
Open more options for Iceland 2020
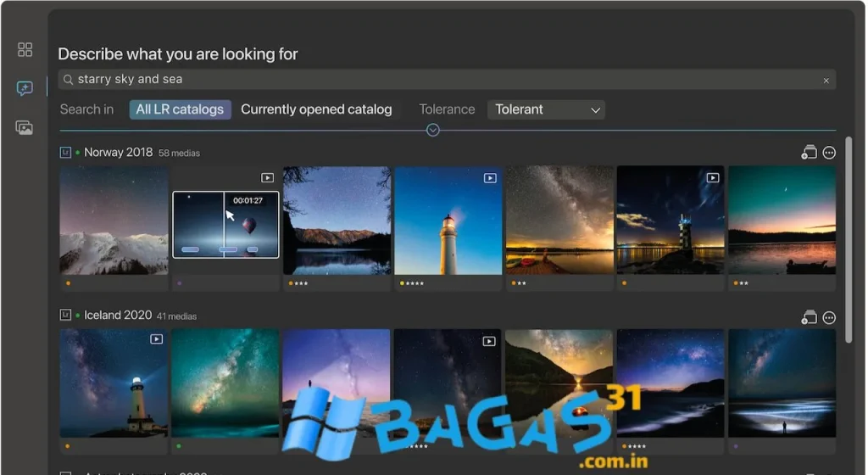[829, 317]
